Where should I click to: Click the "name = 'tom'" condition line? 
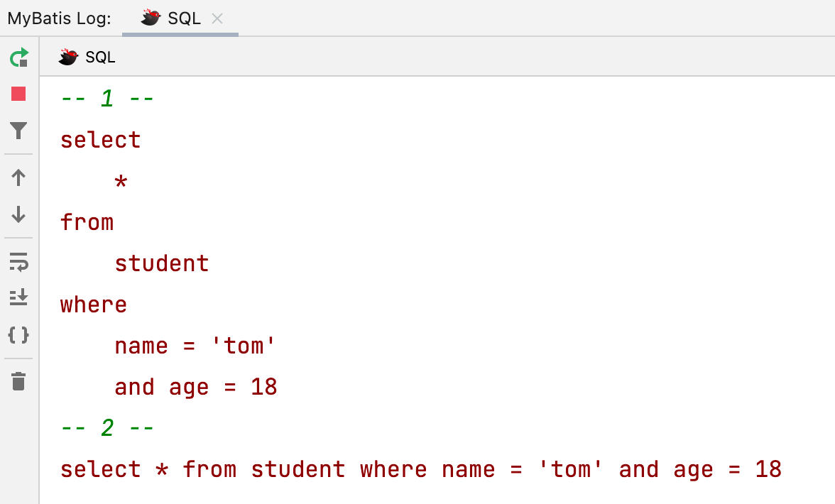(x=195, y=346)
